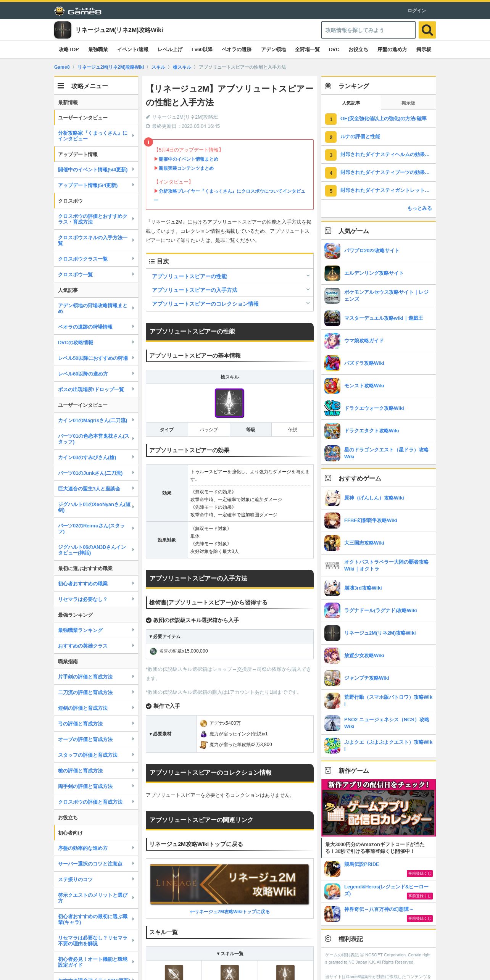Click 事前登録くじ badge for 競馬伝説PRIDE

coord(420,874)
